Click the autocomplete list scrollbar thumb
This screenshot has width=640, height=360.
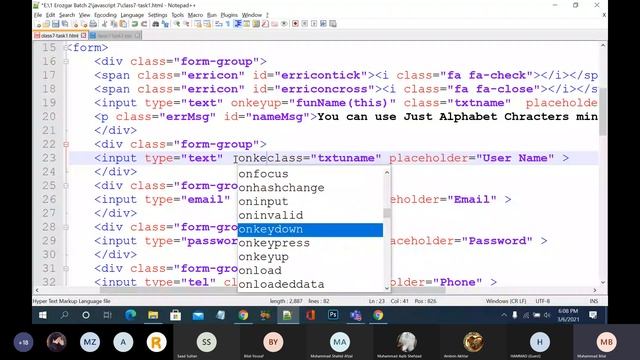point(387,213)
